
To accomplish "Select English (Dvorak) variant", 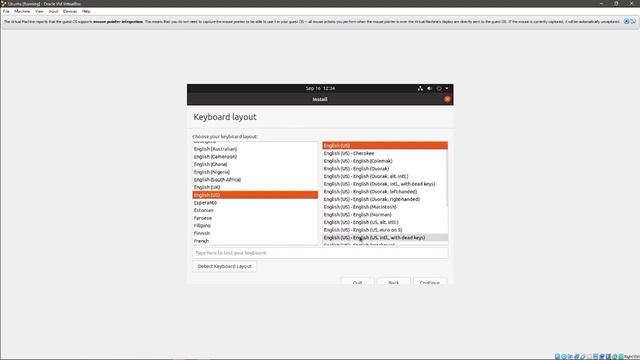I will [384, 169].
